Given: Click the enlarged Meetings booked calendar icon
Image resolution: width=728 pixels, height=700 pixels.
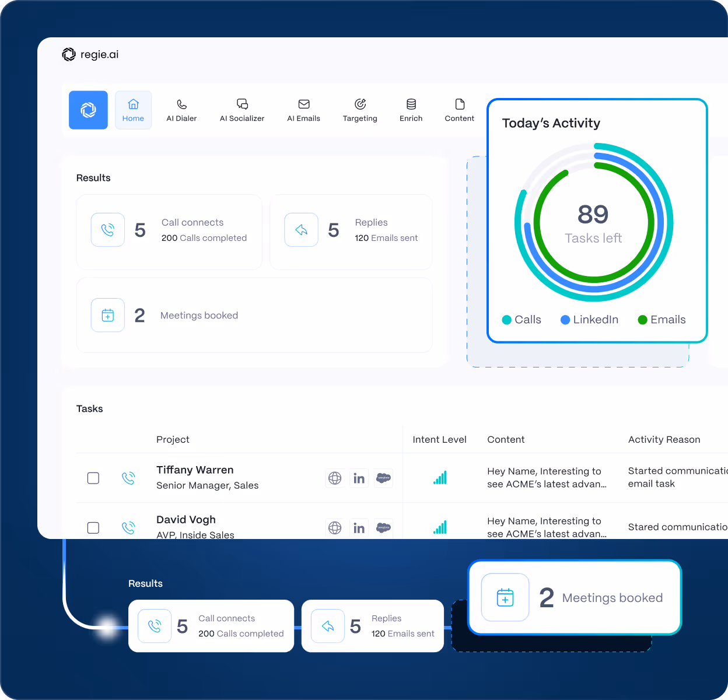Looking at the screenshot, I should 505,597.
